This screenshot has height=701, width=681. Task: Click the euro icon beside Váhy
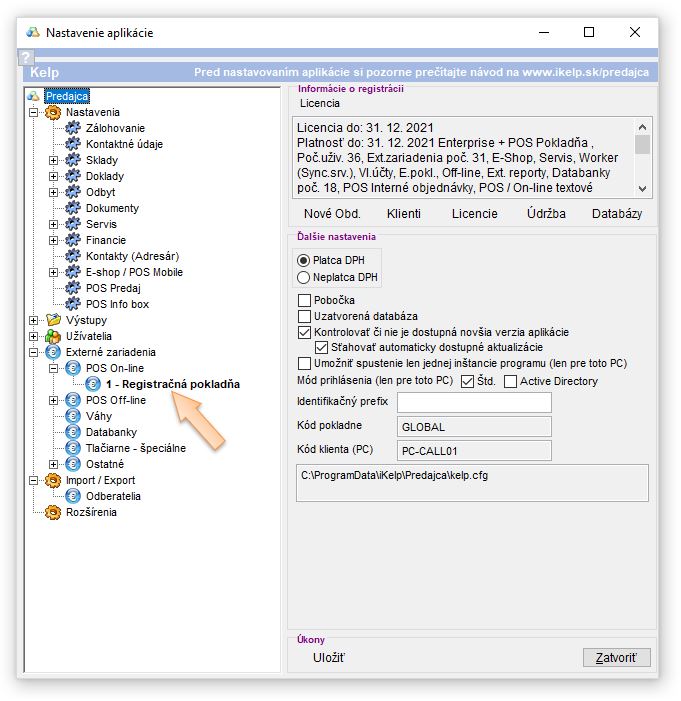click(x=72, y=416)
